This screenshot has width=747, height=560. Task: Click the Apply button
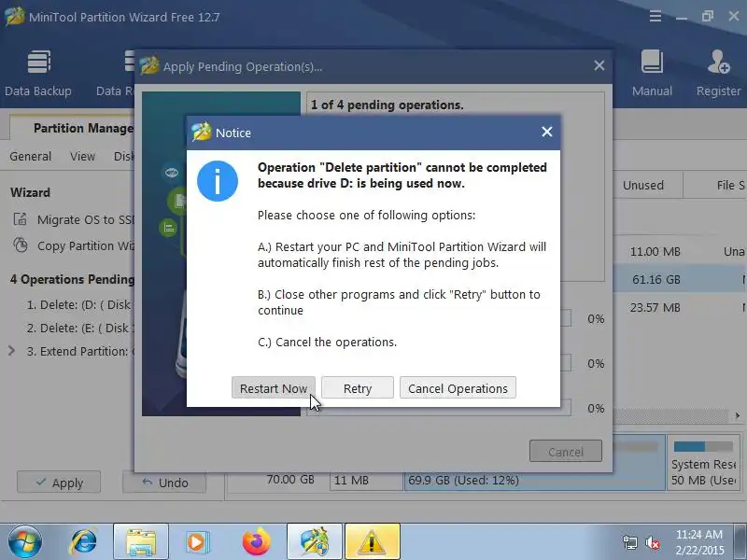[59, 483]
